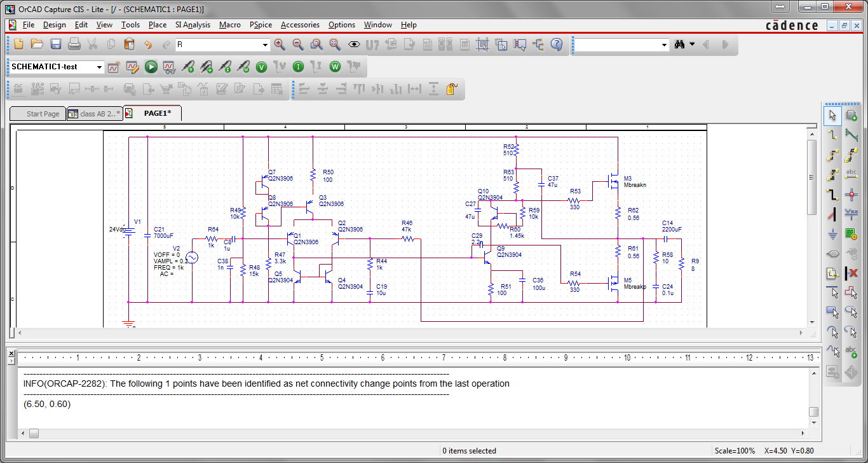Run PSpice with green play button
Screen dimensions: 868x463
click(151, 67)
